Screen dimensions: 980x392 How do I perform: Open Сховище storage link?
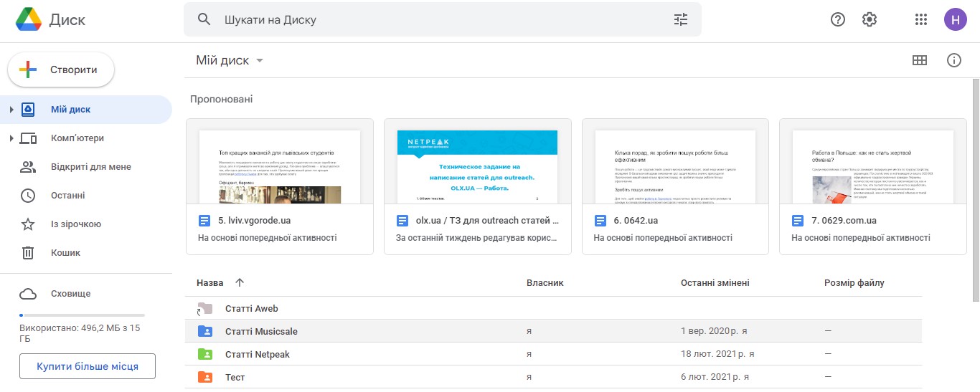tap(71, 294)
